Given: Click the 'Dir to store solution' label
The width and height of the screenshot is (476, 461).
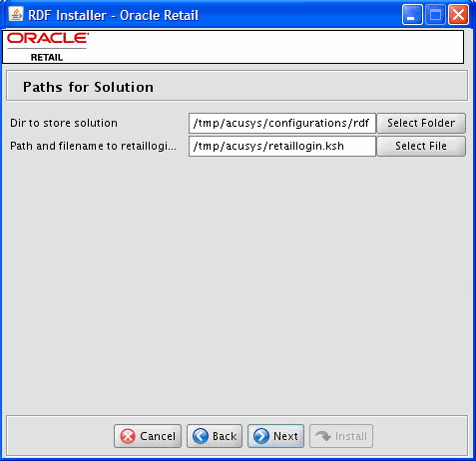Looking at the screenshot, I should (64, 123).
